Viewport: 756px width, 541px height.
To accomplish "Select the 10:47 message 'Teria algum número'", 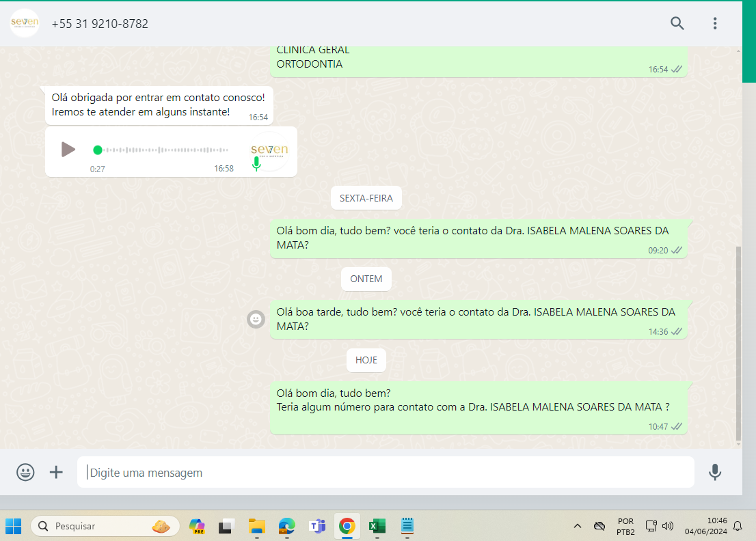I will tap(478, 408).
